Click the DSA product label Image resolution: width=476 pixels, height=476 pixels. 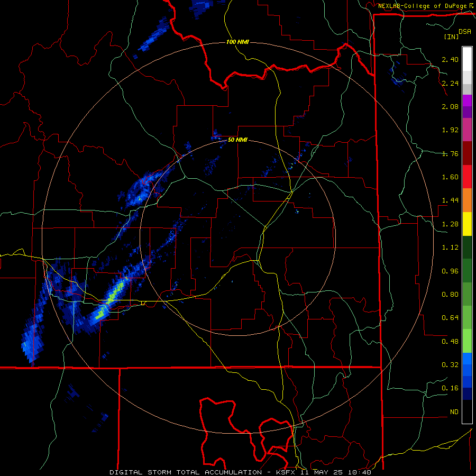pyautogui.click(x=465, y=32)
